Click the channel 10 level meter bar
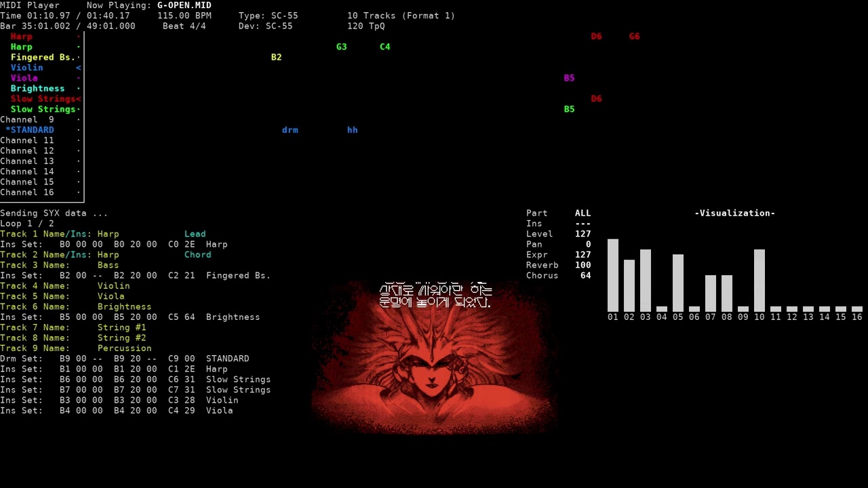 coord(759,281)
